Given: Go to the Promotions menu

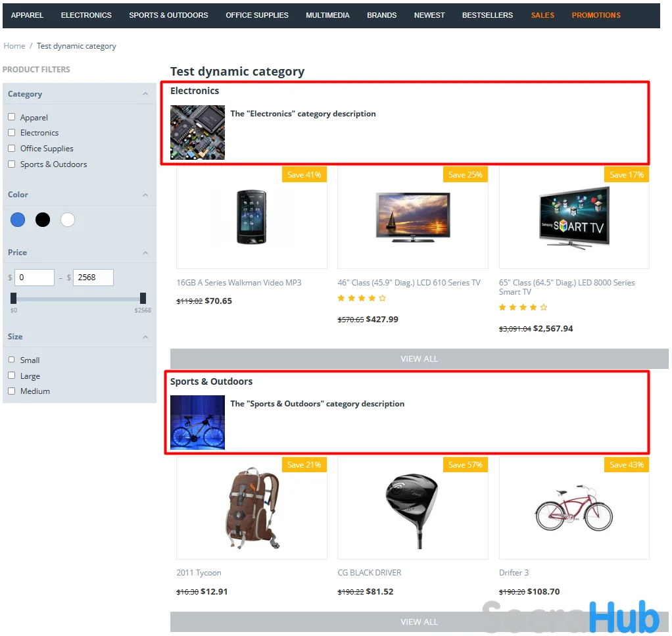Looking at the screenshot, I should (x=596, y=15).
